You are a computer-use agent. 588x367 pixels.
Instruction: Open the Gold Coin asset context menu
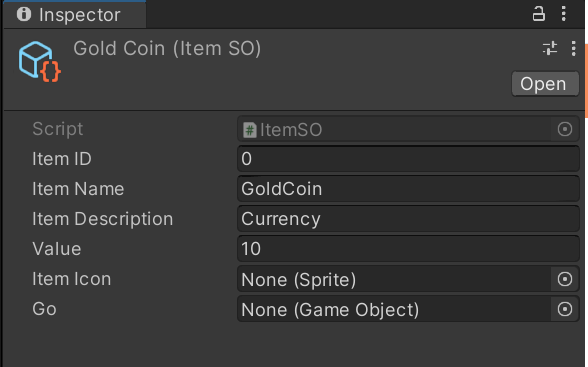tap(573, 49)
